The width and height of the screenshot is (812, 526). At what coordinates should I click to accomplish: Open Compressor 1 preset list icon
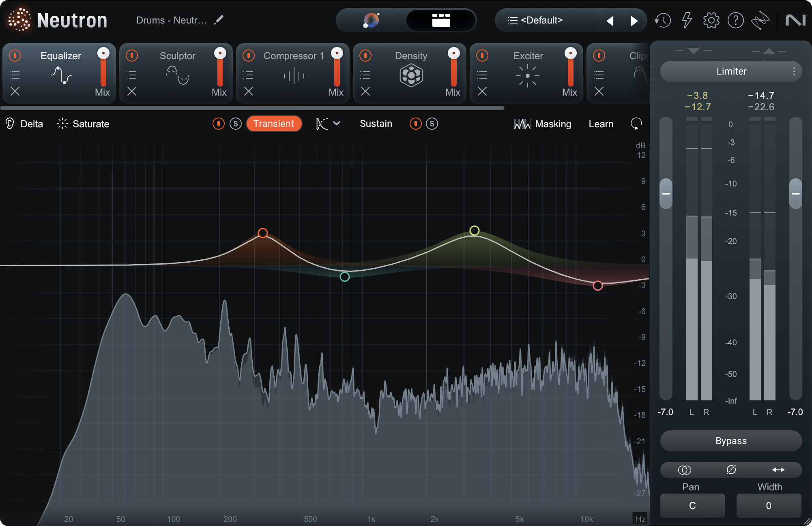click(248, 75)
